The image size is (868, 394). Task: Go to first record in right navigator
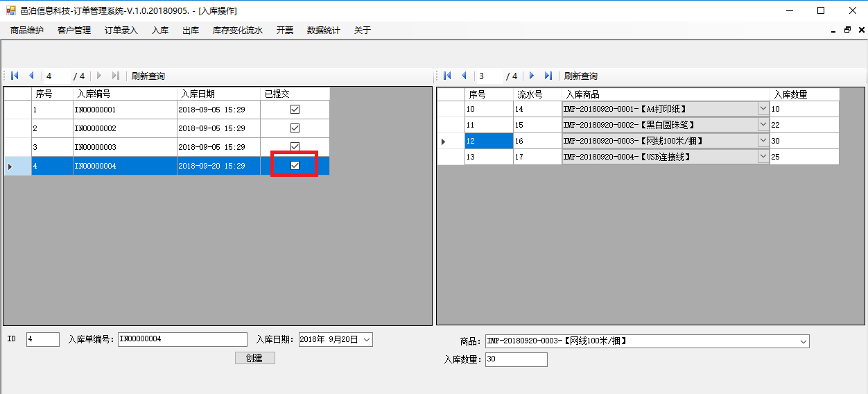pos(447,76)
